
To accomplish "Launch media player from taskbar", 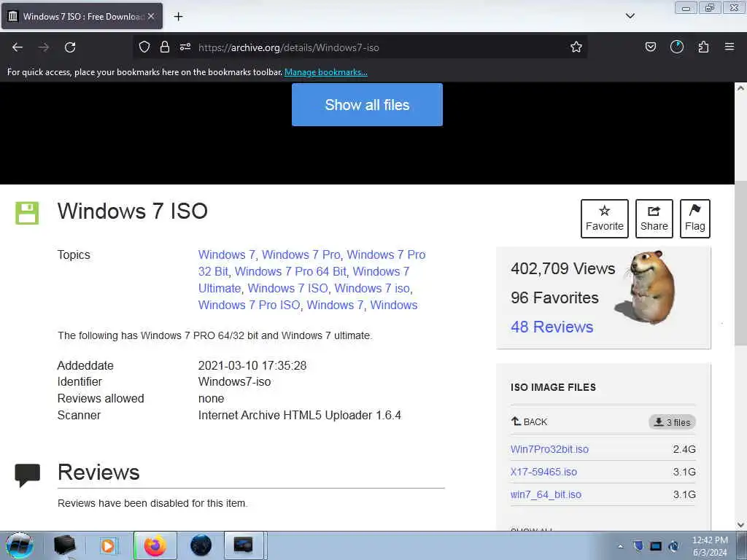I will click(x=108, y=545).
